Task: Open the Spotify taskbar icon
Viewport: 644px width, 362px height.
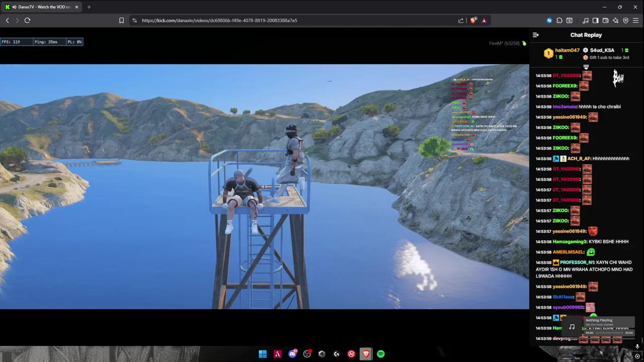Action: (x=381, y=354)
